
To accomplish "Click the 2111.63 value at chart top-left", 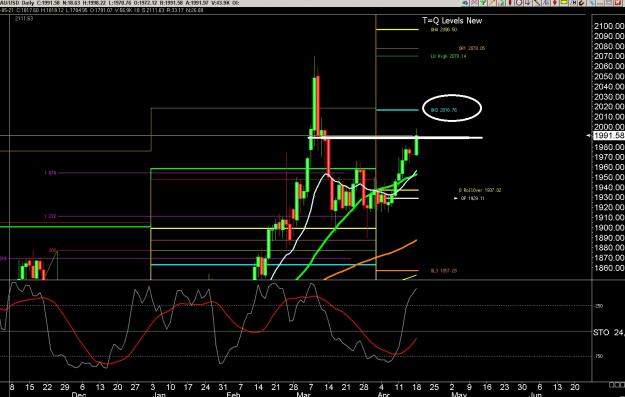I will (x=24, y=18).
